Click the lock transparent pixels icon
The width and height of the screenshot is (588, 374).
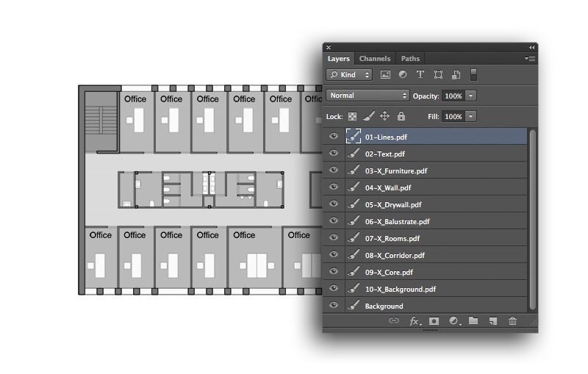tap(352, 116)
